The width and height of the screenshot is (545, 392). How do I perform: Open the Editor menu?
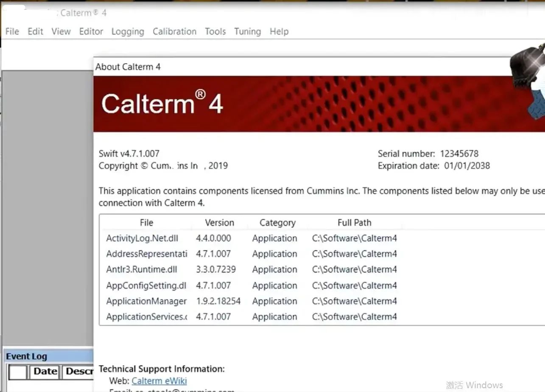[91, 31]
